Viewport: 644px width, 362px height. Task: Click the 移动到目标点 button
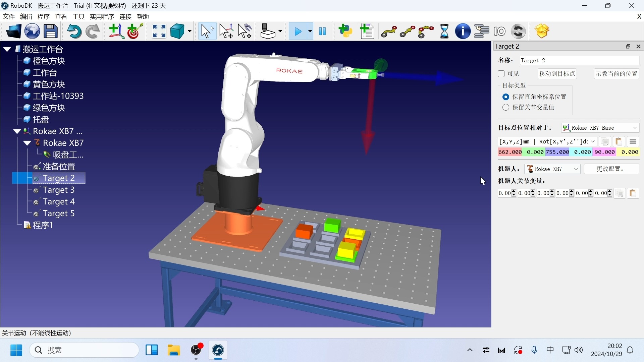click(x=557, y=74)
